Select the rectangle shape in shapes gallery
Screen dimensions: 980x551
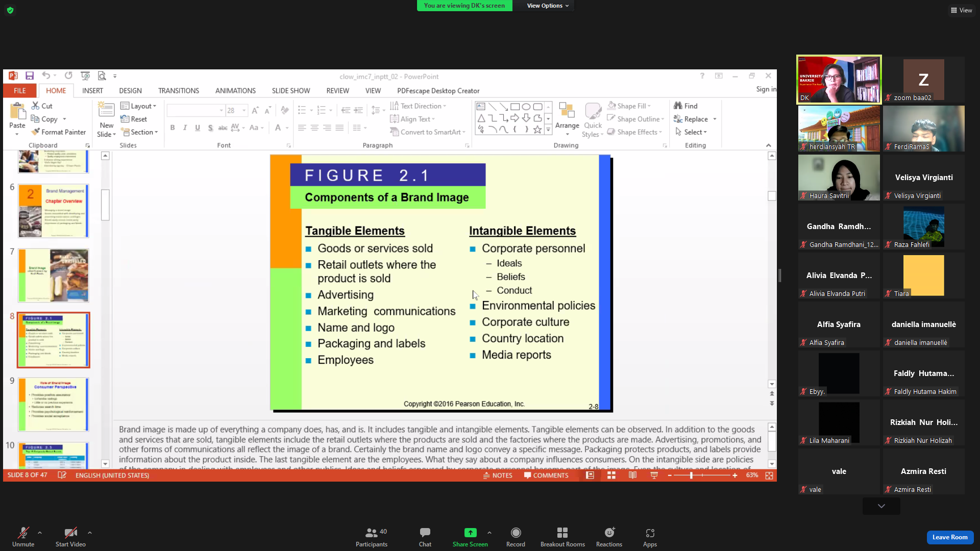tap(515, 107)
